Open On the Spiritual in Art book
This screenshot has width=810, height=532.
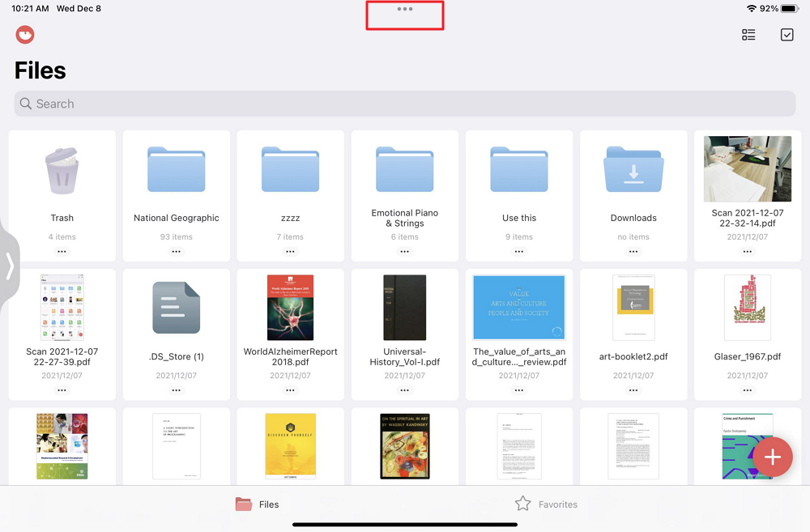click(404, 446)
